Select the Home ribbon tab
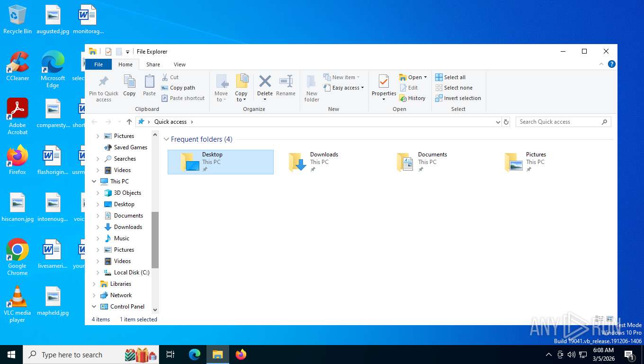 click(125, 64)
